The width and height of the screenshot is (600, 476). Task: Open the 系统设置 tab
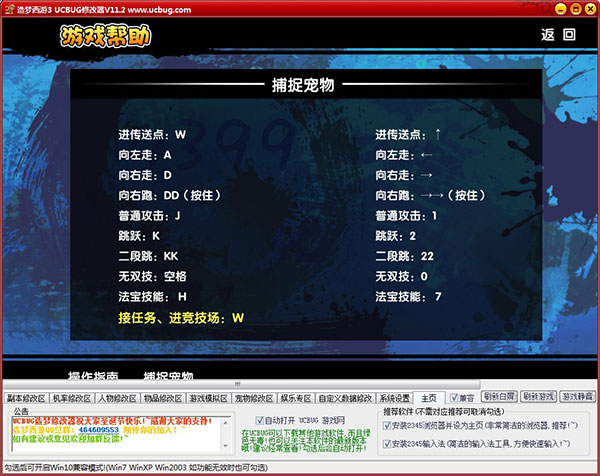tap(393, 397)
